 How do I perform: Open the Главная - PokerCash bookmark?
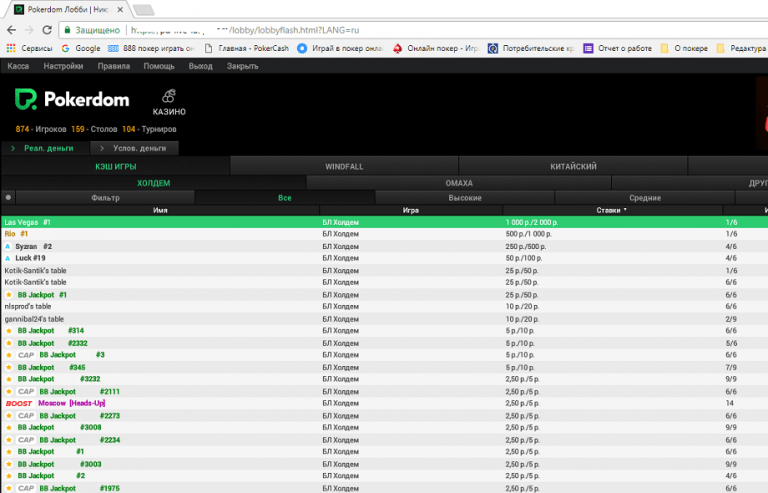click(x=247, y=48)
